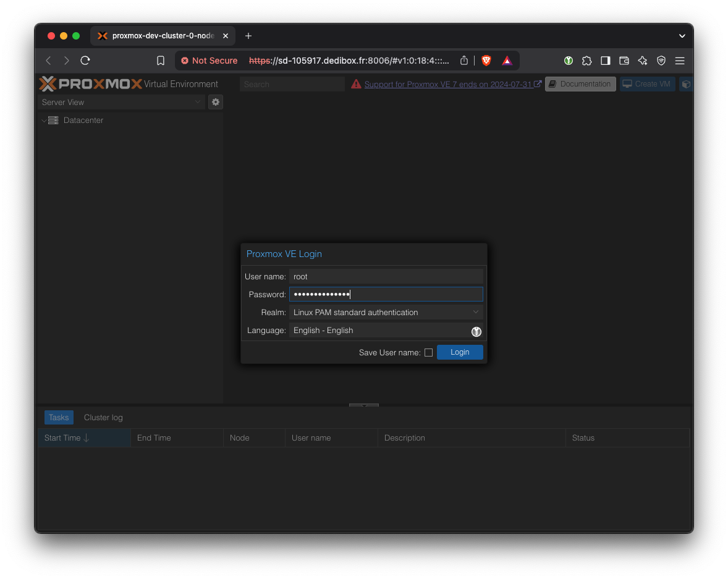Switch to the Cluster log tab
This screenshot has height=579, width=728.
click(103, 418)
